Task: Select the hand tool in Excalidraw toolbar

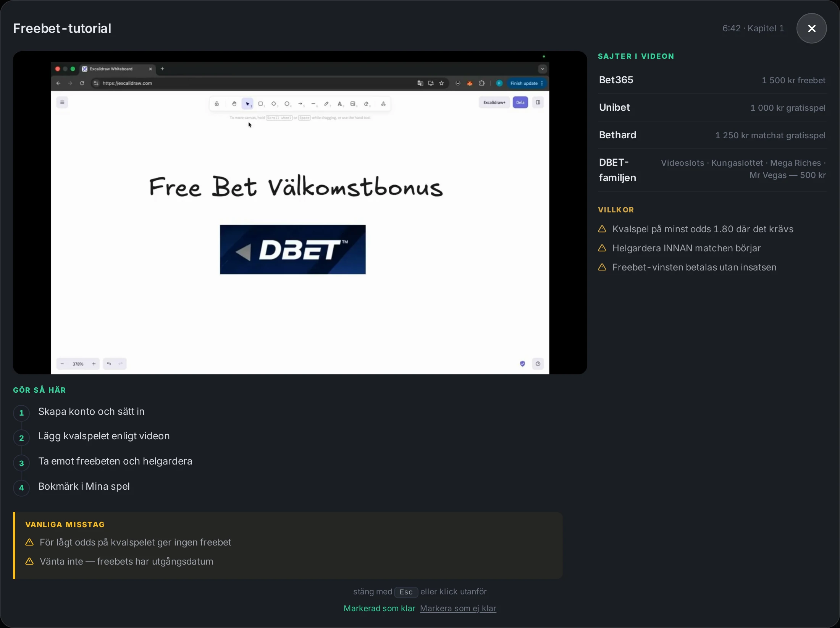Action: pos(234,104)
